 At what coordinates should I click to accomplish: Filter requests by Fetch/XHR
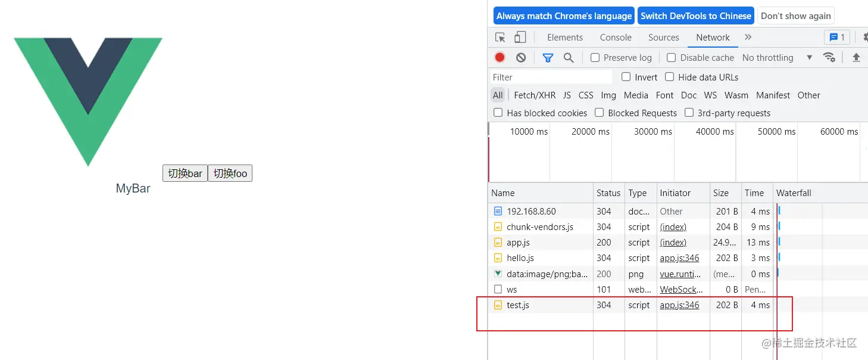tap(535, 95)
